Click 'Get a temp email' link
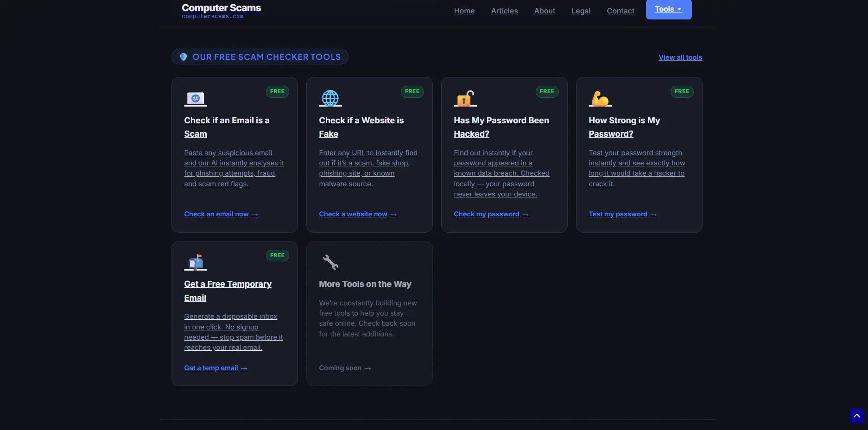 215,368
